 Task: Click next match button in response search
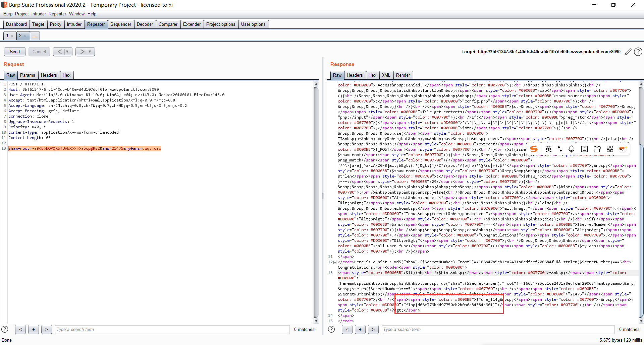373,329
